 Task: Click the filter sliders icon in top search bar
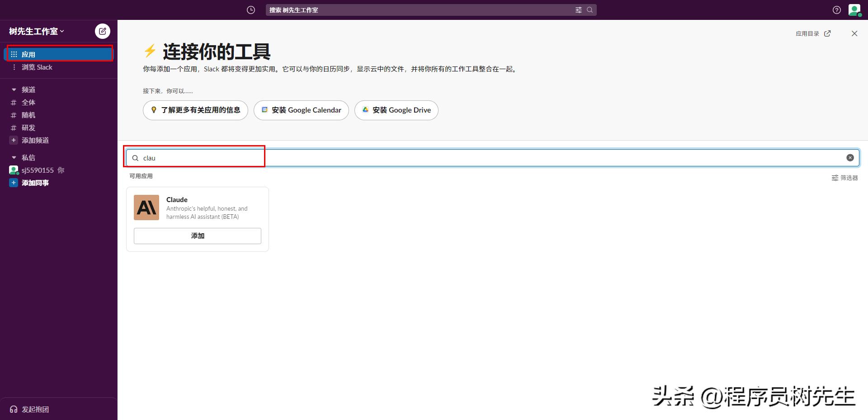pyautogui.click(x=579, y=9)
